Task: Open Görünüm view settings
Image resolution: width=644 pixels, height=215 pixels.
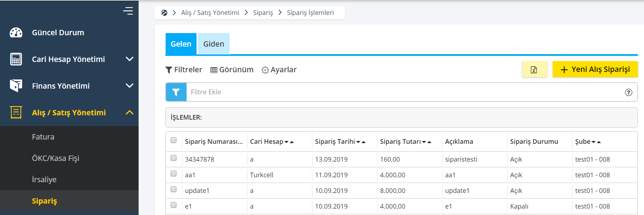Action: (232, 70)
